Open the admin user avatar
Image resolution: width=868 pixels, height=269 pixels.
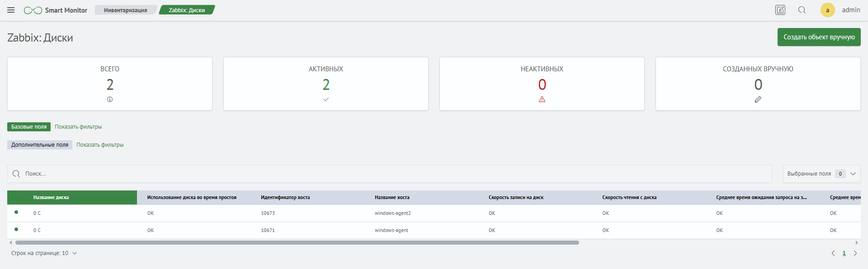(x=827, y=10)
